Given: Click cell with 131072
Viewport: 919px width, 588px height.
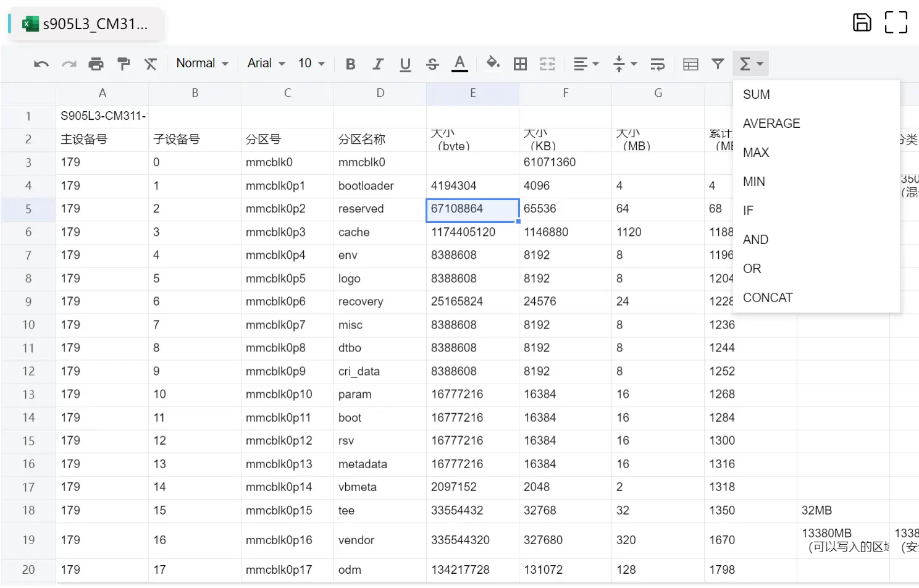Looking at the screenshot, I should click(x=566, y=570).
